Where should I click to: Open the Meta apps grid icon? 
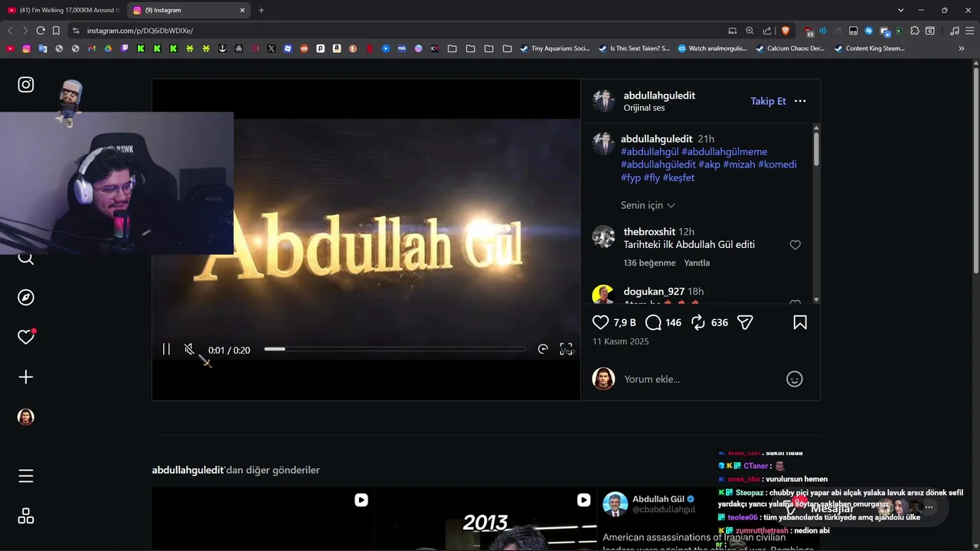tap(26, 516)
